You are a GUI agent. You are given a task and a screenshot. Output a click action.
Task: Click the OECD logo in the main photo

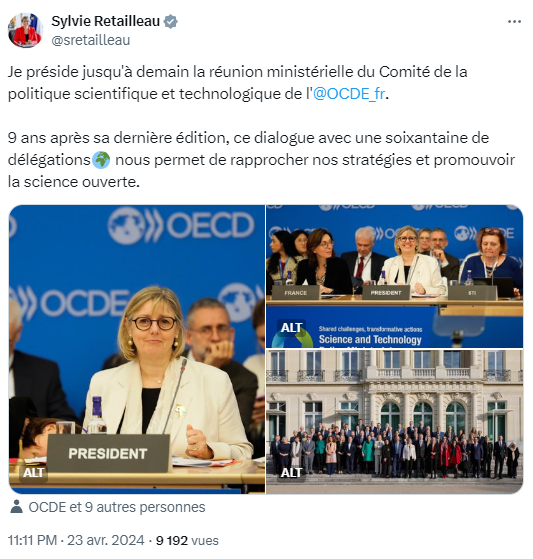coord(181,225)
